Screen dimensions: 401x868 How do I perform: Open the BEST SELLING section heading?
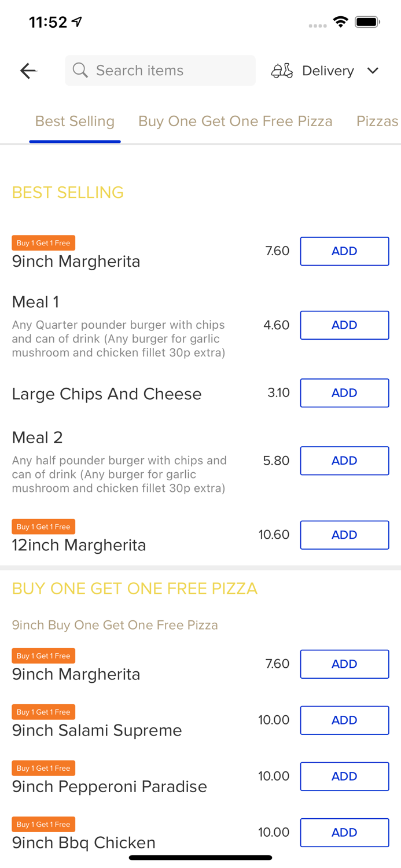(67, 192)
